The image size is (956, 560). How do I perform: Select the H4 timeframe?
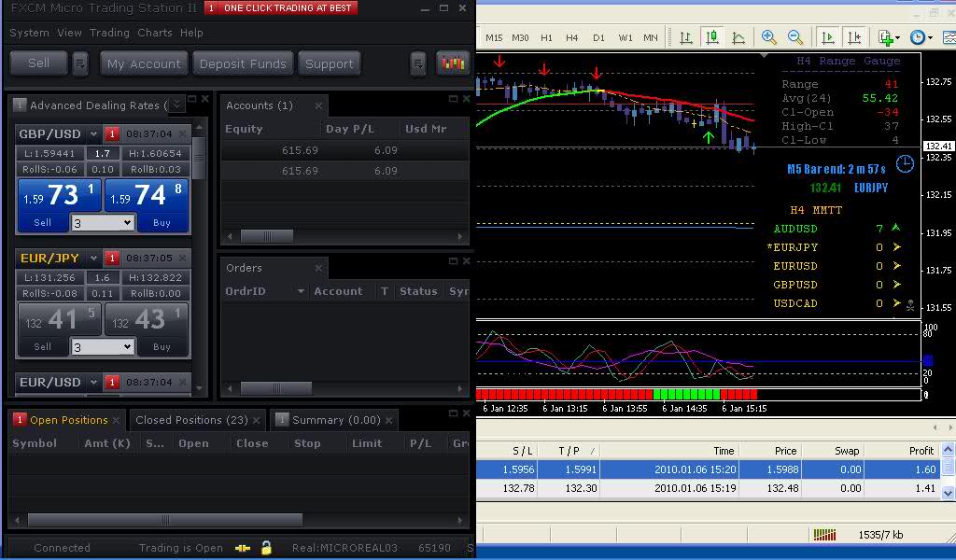pyautogui.click(x=572, y=37)
